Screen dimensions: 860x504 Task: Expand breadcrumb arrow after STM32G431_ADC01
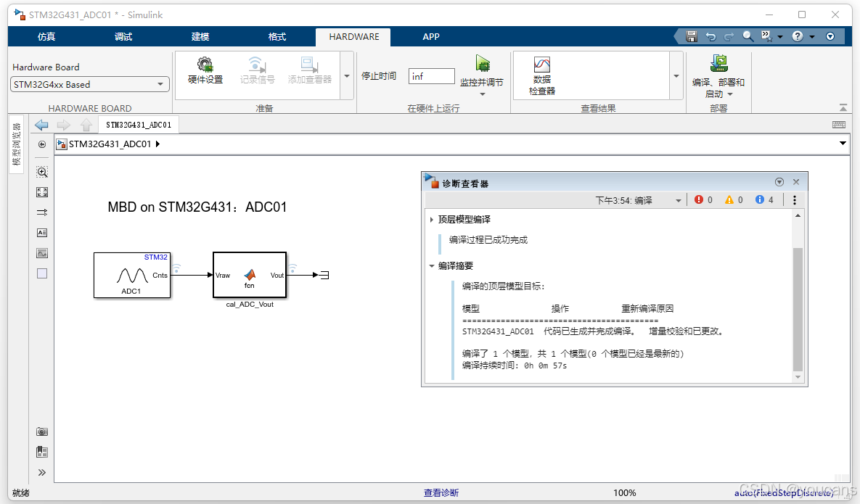[x=158, y=144]
